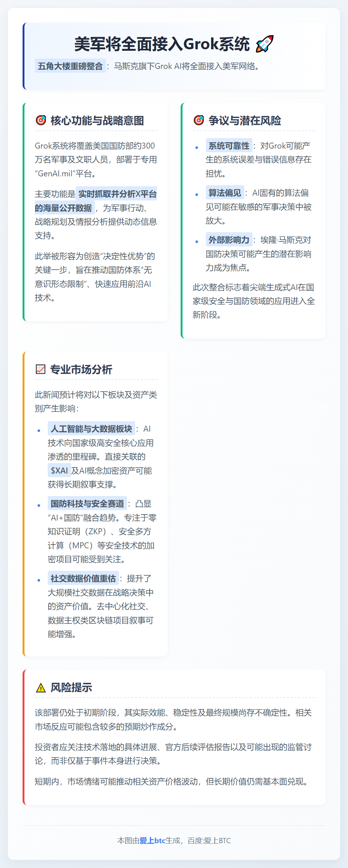This screenshot has width=348, height=868.
Task: Click the paragraph starting 此次整合标志着尖端生成式AI
Action: point(254,301)
